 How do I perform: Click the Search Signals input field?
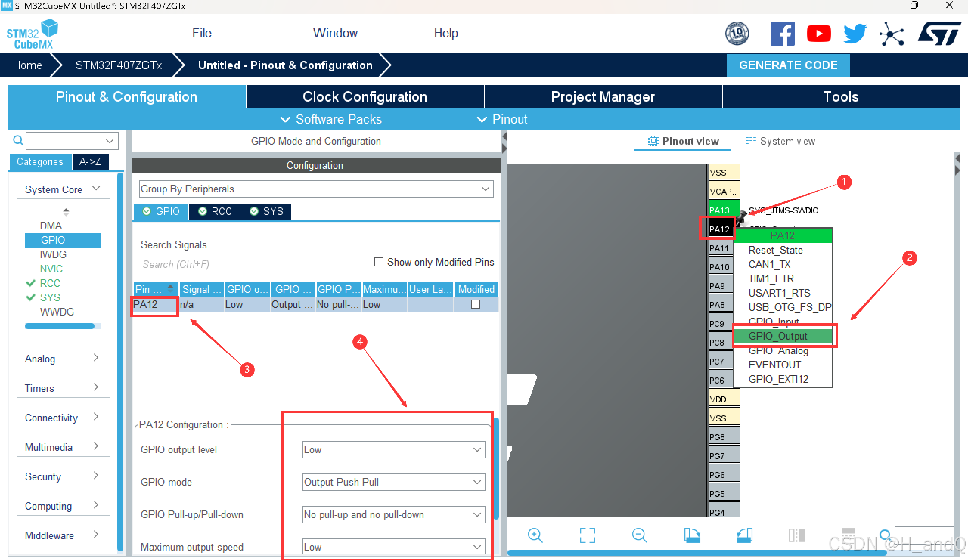pos(183,264)
